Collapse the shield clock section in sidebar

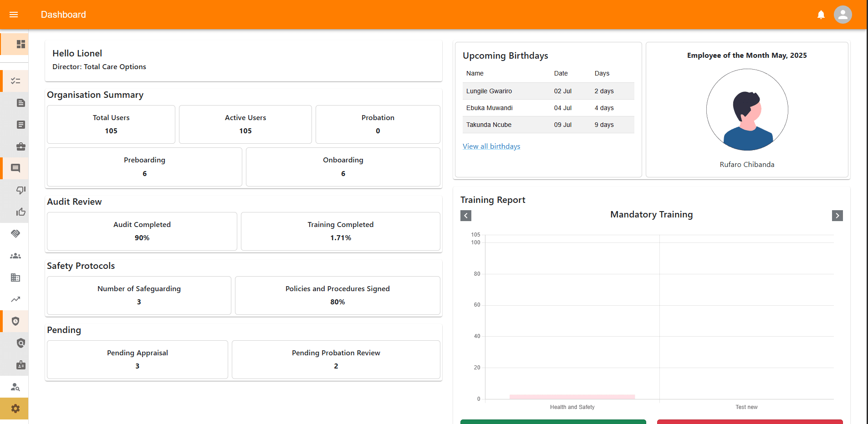click(15, 321)
